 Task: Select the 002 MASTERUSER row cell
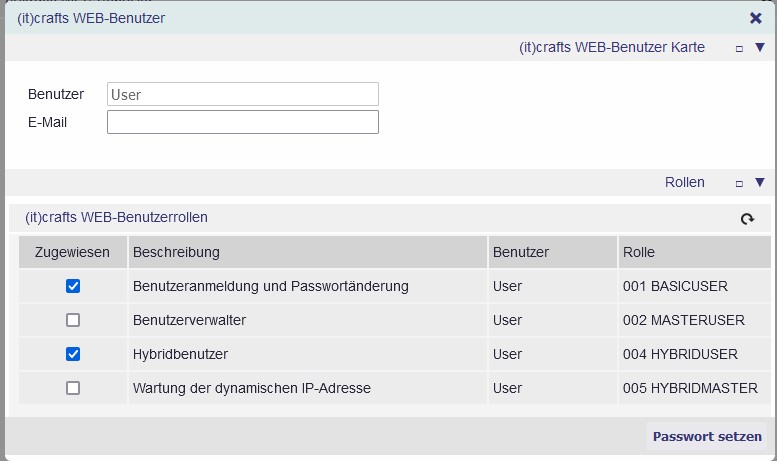tap(695, 320)
